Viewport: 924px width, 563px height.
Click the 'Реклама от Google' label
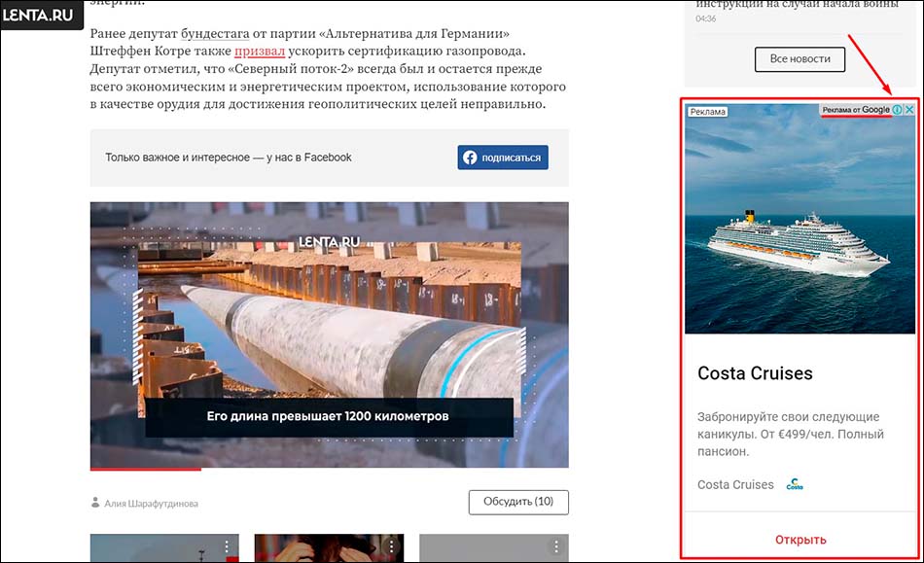[856, 110]
